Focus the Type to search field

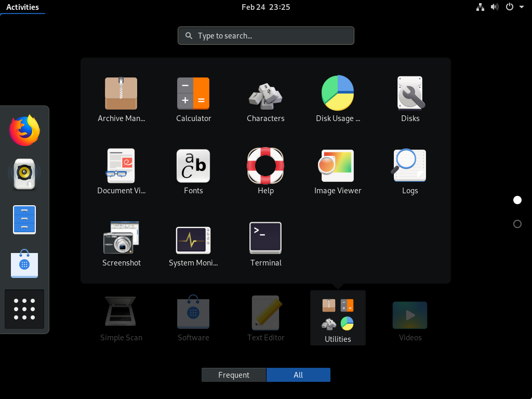[x=266, y=36]
